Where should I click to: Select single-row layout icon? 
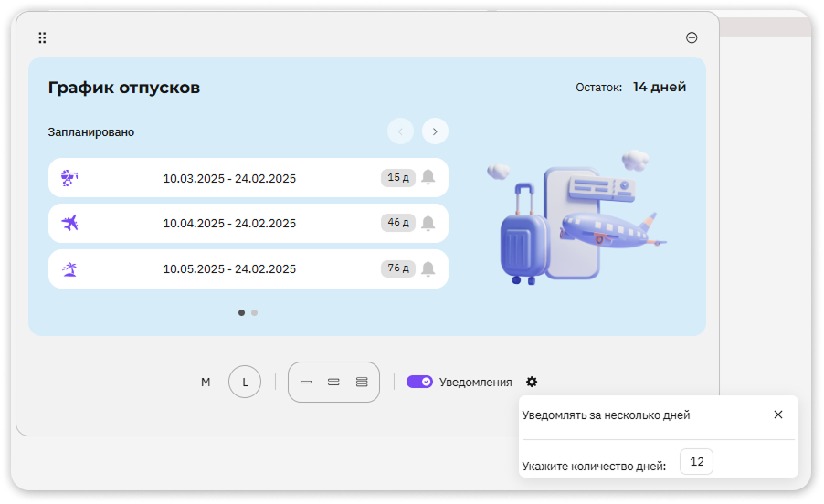coord(306,383)
